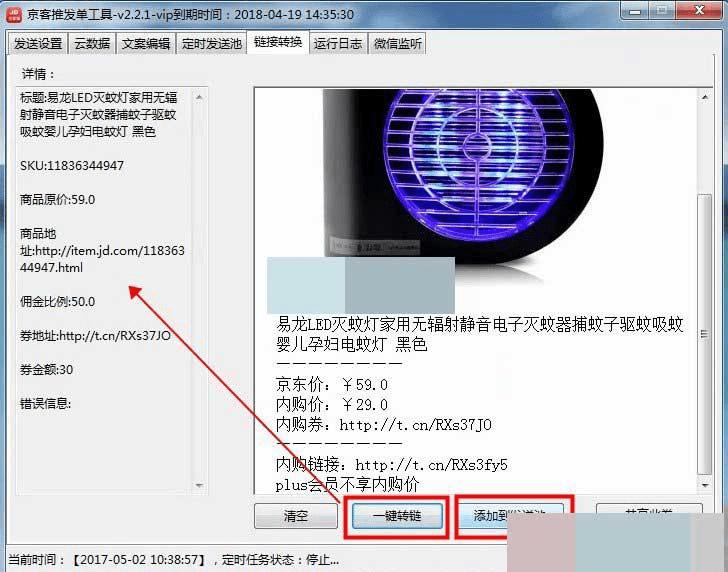Minimize the 京客推发单工具 window
The height and width of the screenshot is (572, 728).
click(x=635, y=11)
